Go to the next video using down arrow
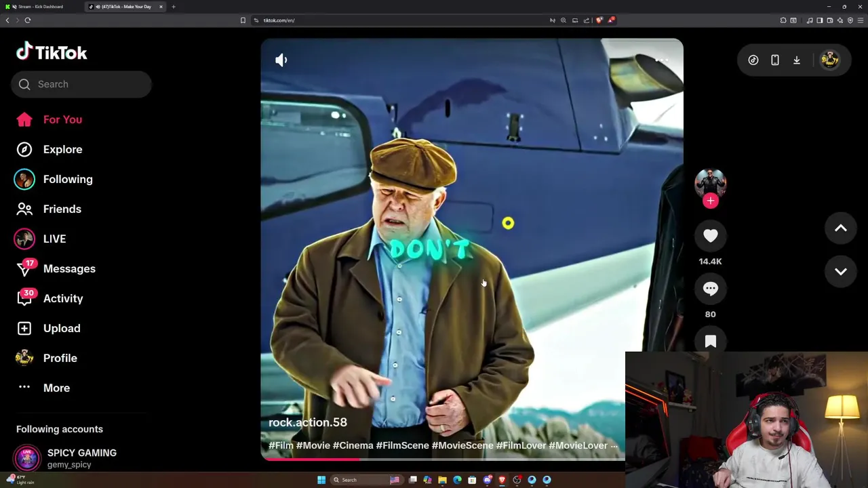Viewport: 868px width, 488px height. pyautogui.click(x=840, y=271)
